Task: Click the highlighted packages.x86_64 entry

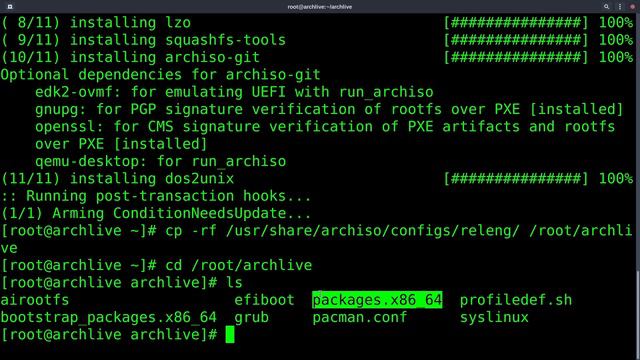Action: pyautogui.click(x=377, y=300)
